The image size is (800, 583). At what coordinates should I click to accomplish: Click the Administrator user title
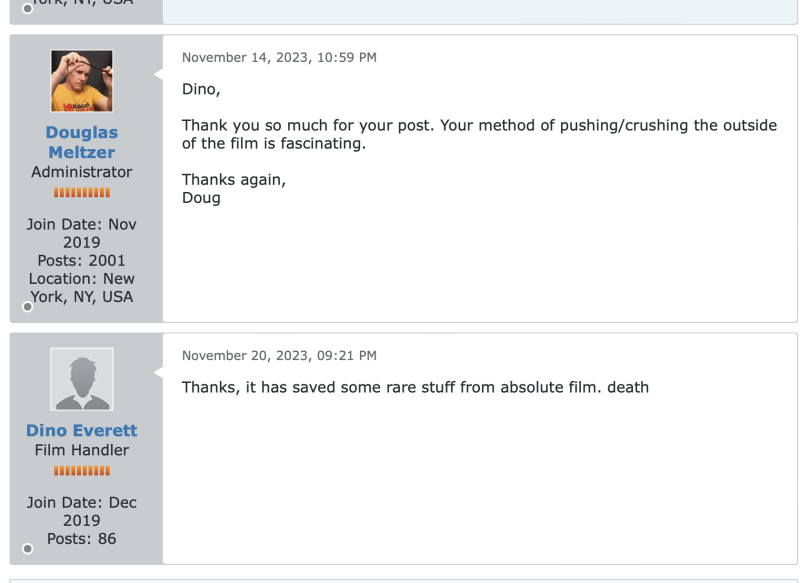[82, 172]
